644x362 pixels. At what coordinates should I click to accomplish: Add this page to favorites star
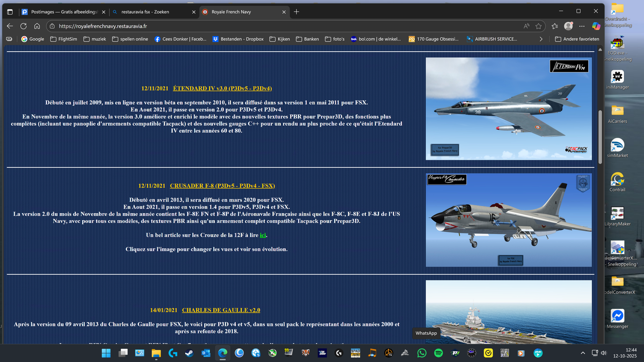539,26
